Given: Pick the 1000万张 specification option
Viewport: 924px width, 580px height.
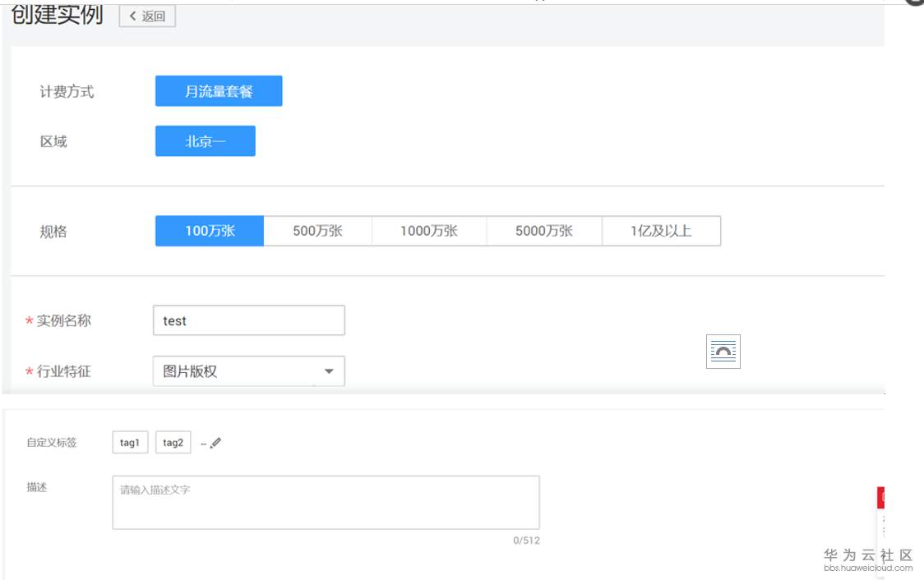Looking at the screenshot, I should click(429, 231).
